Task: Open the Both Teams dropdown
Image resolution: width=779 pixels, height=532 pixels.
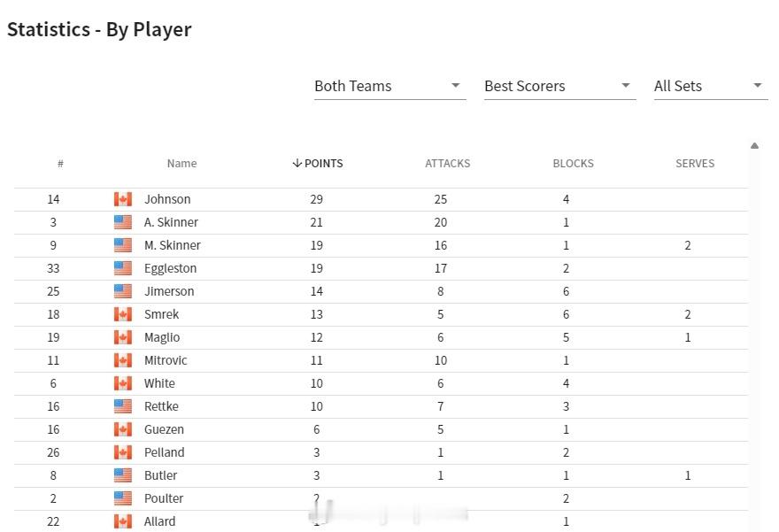Action: click(390, 86)
